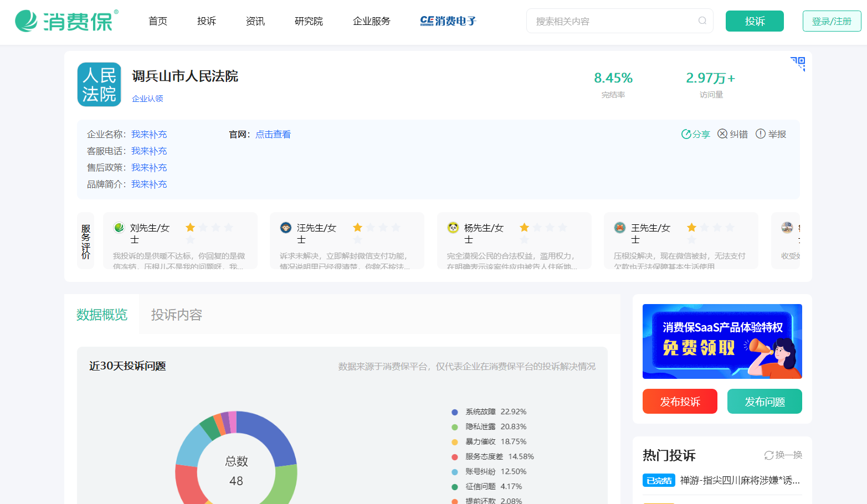Image resolution: width=867 pixels, height=504 pixels.
Task: Switch to the 投诉内容 tab
Action: [177, 315]
